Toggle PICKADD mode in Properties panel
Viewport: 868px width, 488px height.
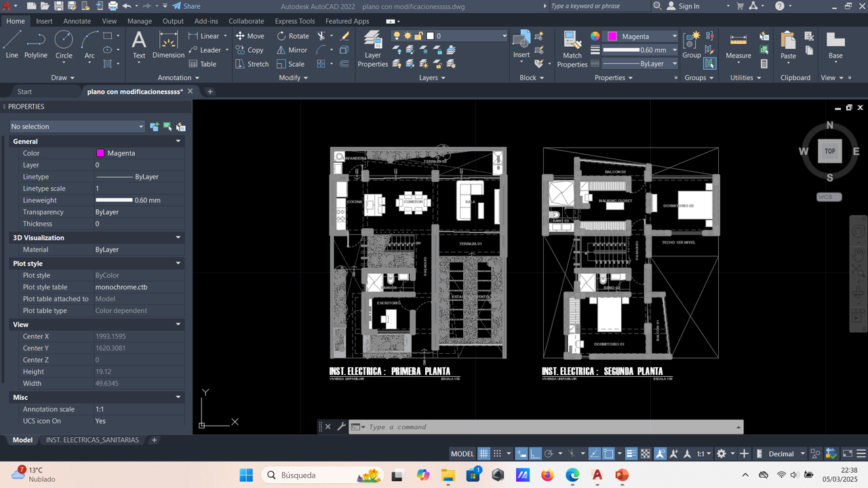[x=154, y=127]
